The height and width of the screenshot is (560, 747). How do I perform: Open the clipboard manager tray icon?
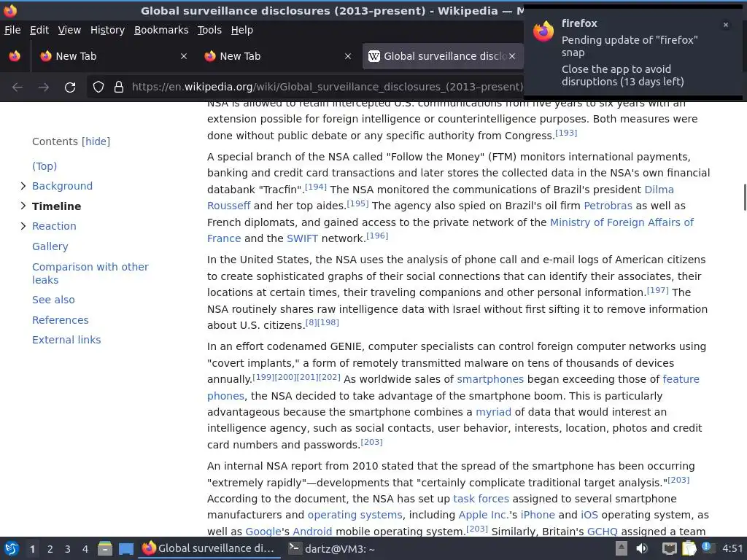coord(689,548)
